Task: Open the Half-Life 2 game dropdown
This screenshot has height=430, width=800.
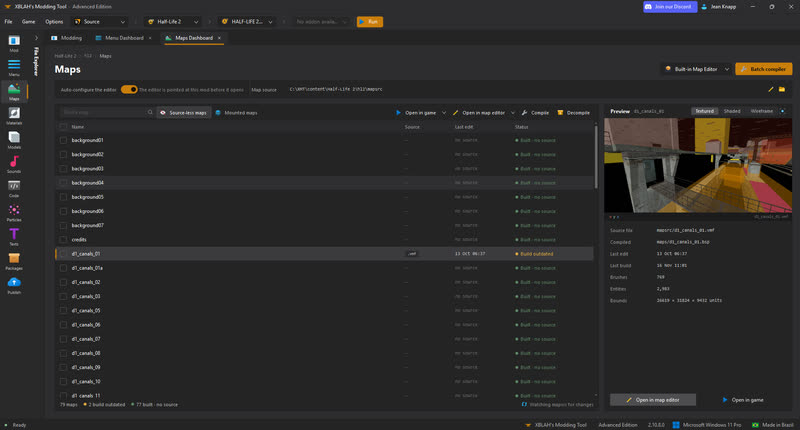Action: tap(172, 22)
